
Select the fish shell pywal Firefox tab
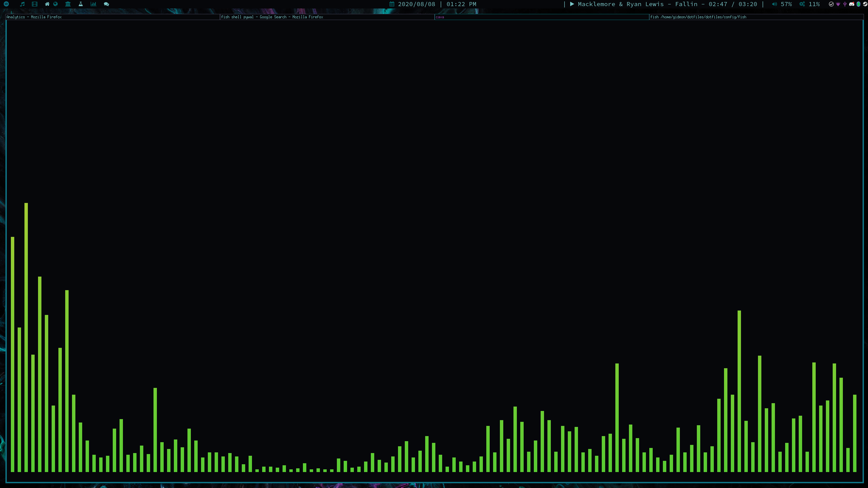tap(272, 17)
